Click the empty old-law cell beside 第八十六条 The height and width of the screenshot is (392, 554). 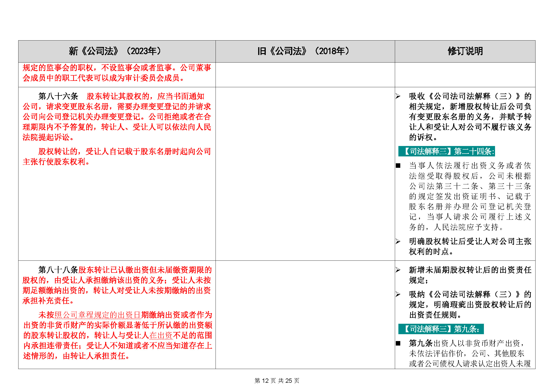[x=305, y=174]
